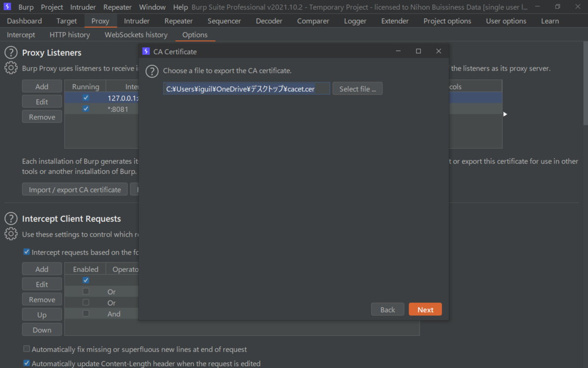The image size is (588, 368).
Task: Open the Learn tab
Action: [550, 21]
